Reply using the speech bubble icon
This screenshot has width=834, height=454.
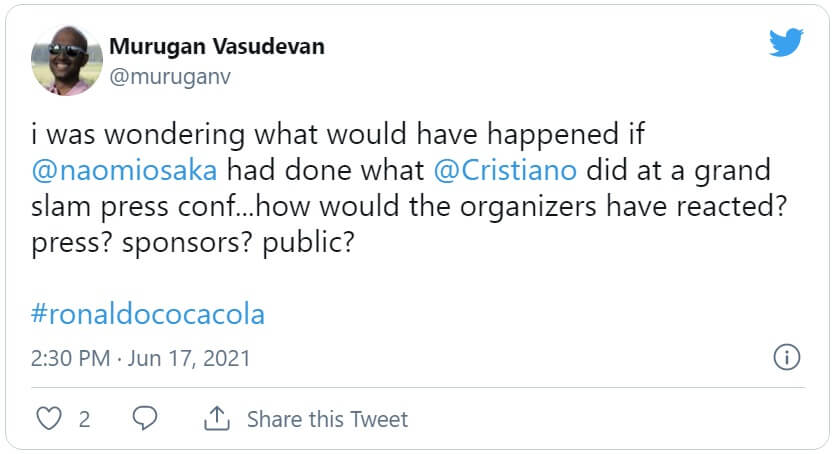[x=146, y=418]
